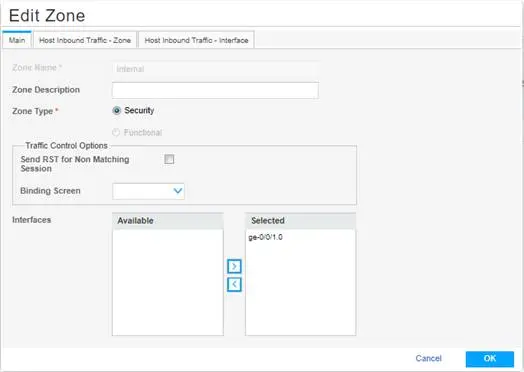Select ge-0/0/1.0 in Selected list
The height and width of the screenshot is (372, 524).
pyautogui.click(x=265, y=237)
